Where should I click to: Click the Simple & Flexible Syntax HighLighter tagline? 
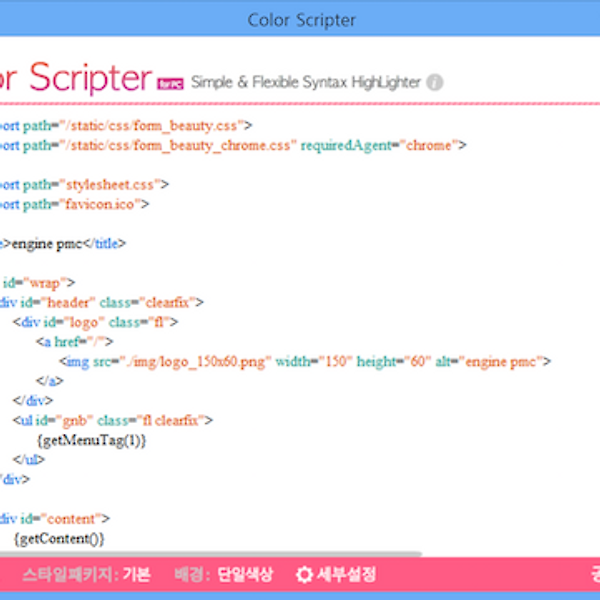click(x=306, y=82)
